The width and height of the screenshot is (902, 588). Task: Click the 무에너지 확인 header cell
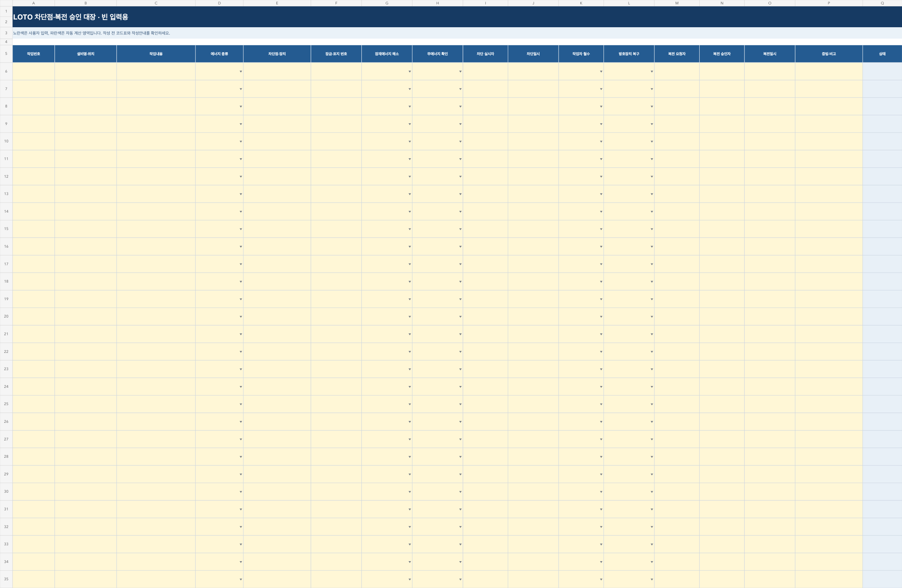(x=437, y=54)
